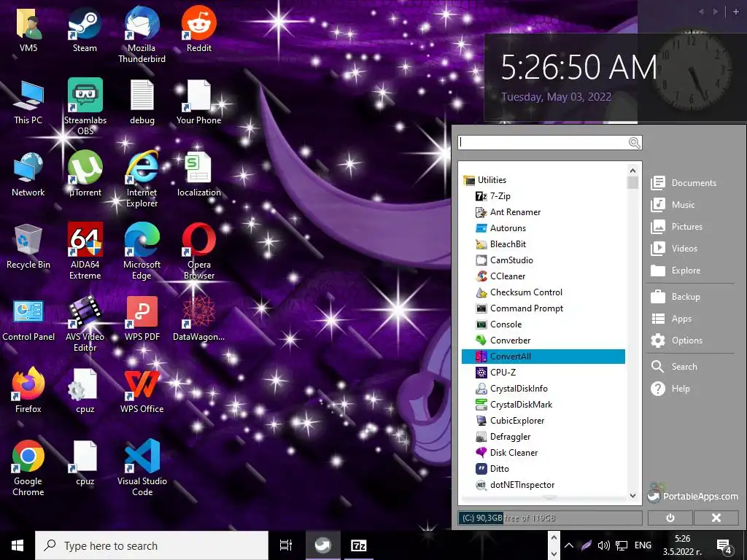Launch Defraggler from the menu
Screen dimensions: 747x560
point(503,437)
